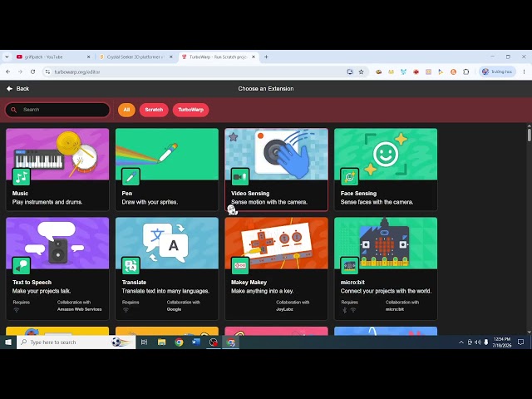Switch to Crystal Seeker 3D platformer tab
Screen dimensions: 532x399
click(x=135, y=57)
